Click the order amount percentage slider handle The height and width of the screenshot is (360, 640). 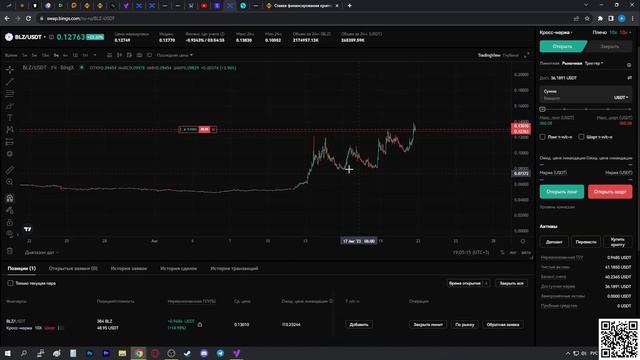point(542,109)
